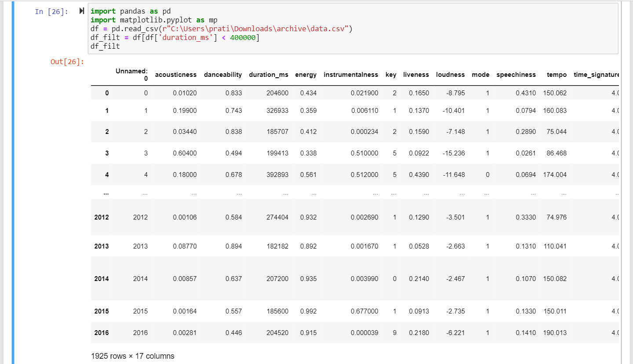Click energy value 0.359
This screenshot has width=633, height=364.
pyautogui.click(x=309, y=111)
